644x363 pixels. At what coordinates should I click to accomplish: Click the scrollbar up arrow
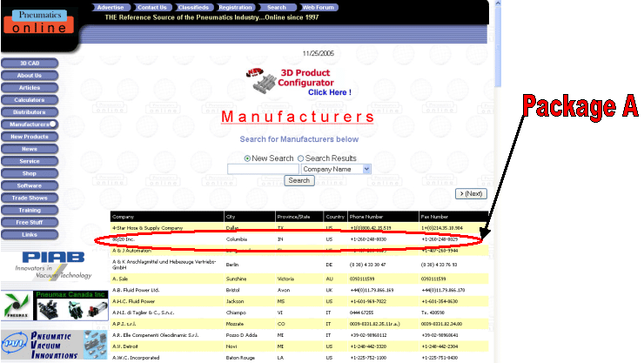498,3
